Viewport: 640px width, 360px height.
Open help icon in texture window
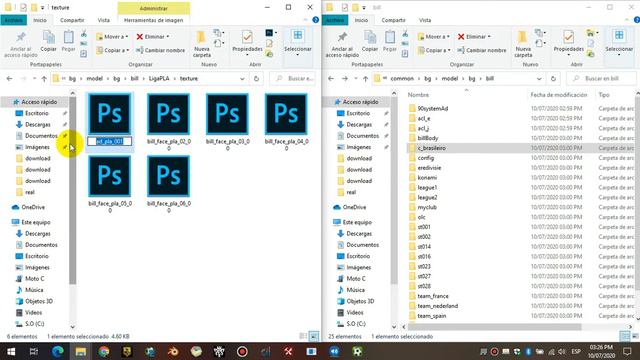(316, 20)
